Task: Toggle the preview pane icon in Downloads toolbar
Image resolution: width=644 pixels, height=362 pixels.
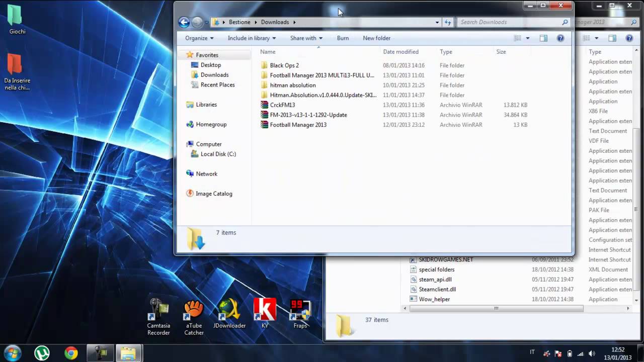Action: (x=543, y=38)
